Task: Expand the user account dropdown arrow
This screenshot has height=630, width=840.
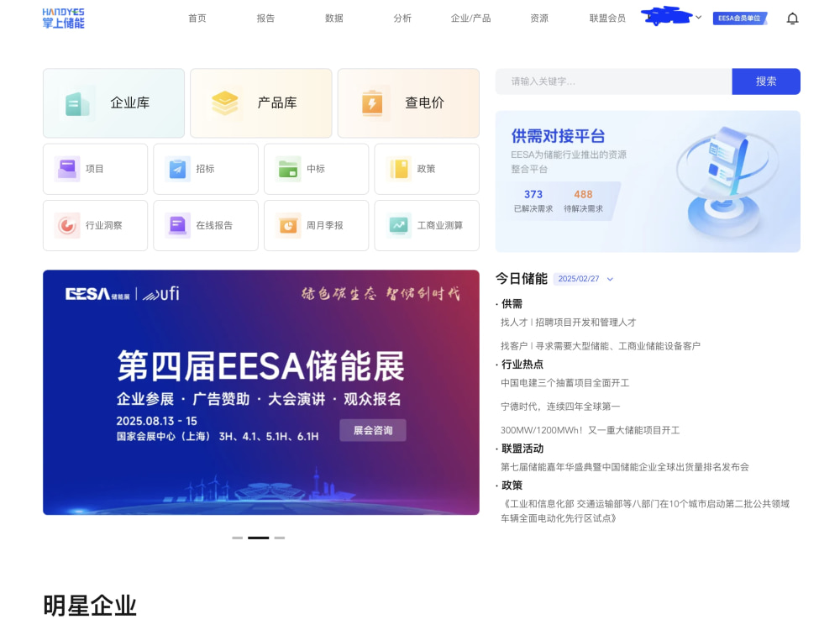Action: [x=699, y=17]
